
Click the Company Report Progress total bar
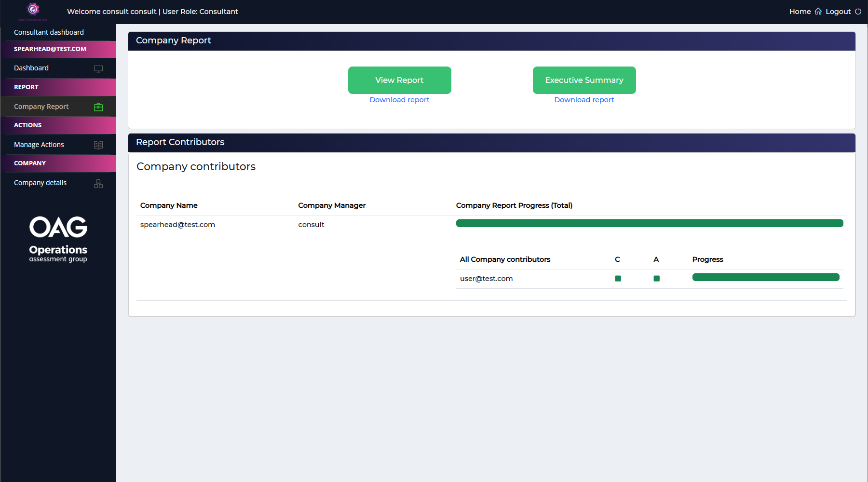(649, 223)
